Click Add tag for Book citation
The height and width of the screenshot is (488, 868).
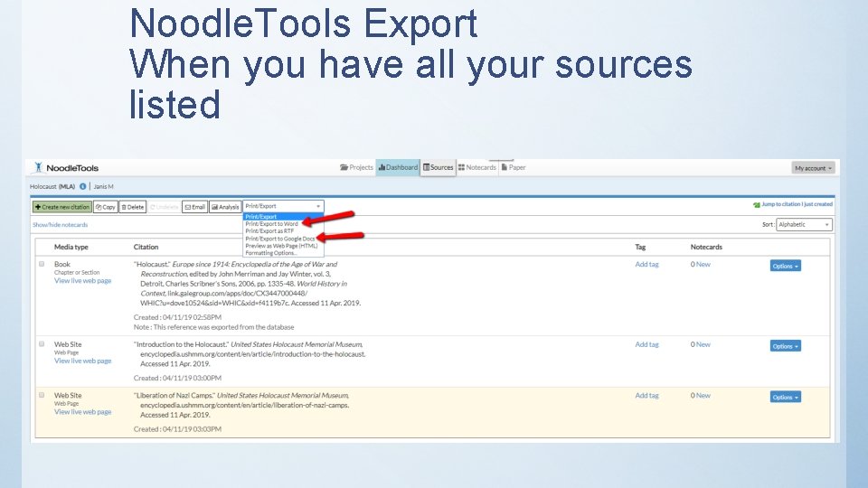pyautogui.click(x=646, y=265)
